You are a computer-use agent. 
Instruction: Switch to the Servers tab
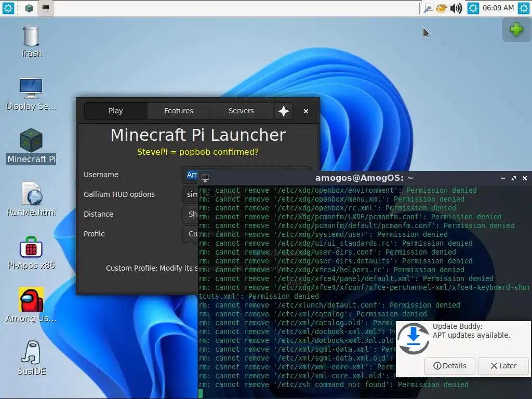tap(241, 111)
